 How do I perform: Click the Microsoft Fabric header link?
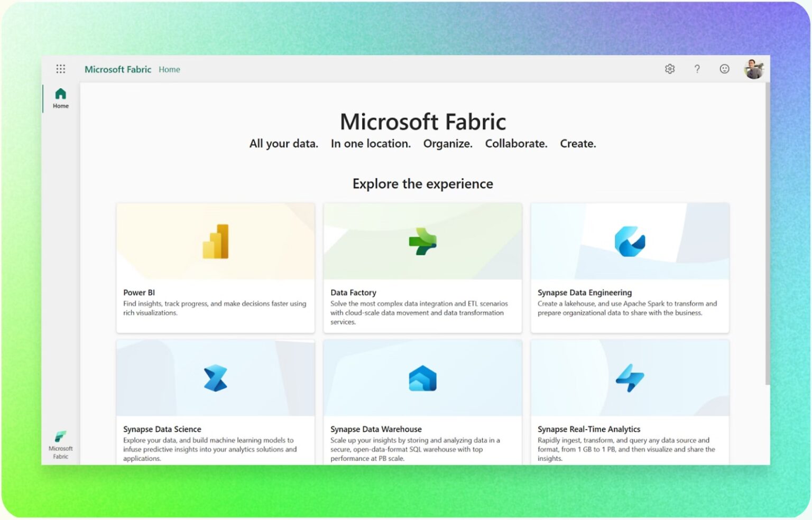pos(118,69)
